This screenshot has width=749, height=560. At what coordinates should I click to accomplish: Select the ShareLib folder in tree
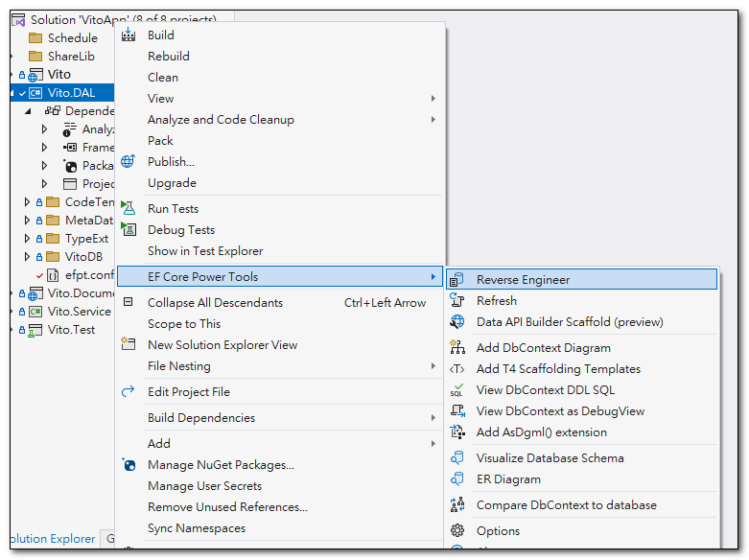pyautogui.click(x=71, y=57)
